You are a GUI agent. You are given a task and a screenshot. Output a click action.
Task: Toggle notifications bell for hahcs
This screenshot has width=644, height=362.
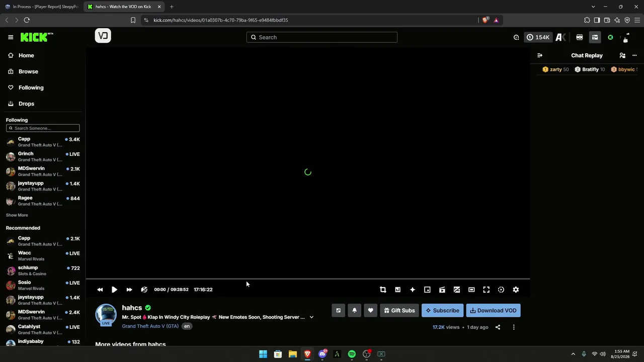tap(354, 311)
